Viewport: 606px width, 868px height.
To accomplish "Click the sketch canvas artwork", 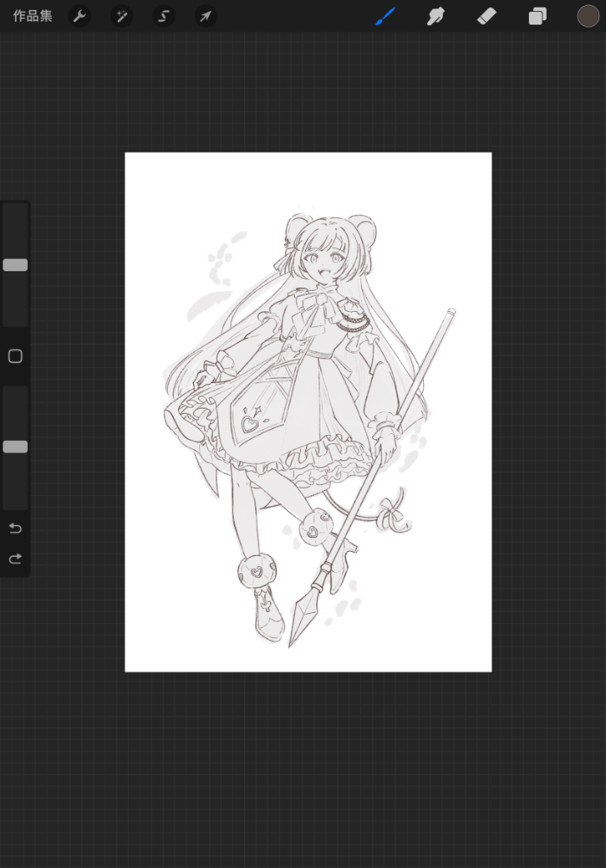I will click(x=309, y=412).
